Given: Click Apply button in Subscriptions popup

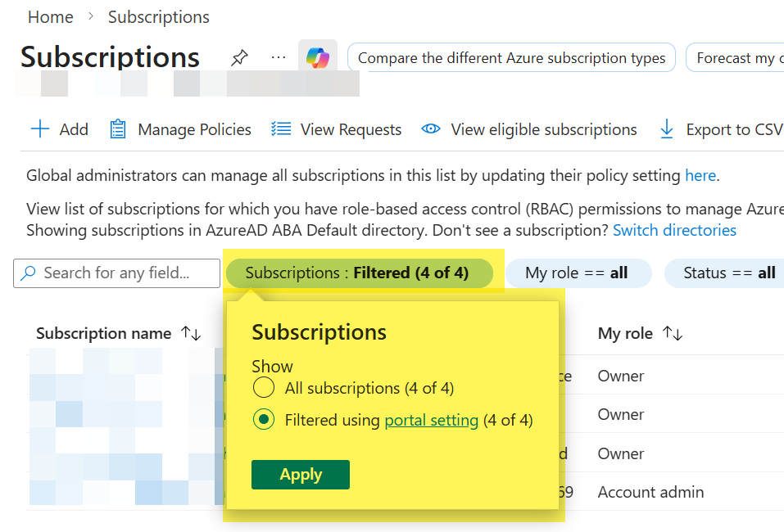Looking at the screenshot, I should coord(301,475).
